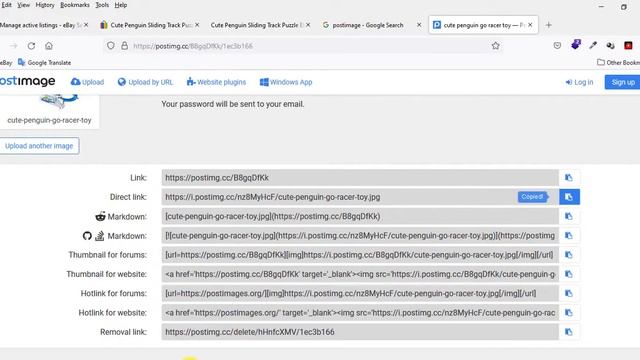
Task: Copy the Link field value
Action: [x=569, y=178]
